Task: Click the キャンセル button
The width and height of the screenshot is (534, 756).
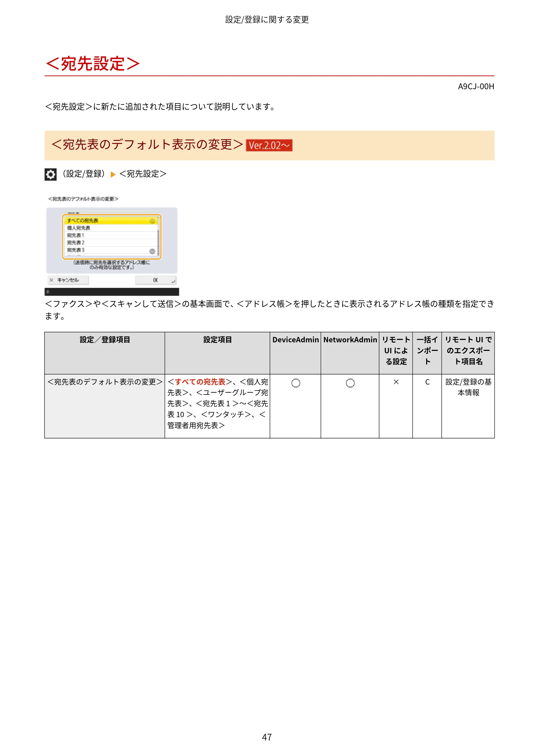Action: [x=68, y=280]
